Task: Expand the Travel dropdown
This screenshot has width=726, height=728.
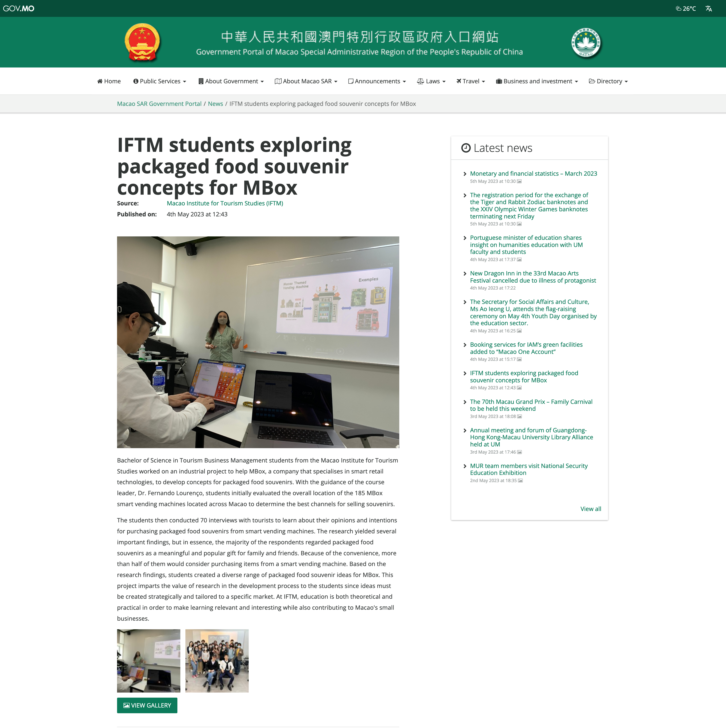Action: (x=471, y=81)
